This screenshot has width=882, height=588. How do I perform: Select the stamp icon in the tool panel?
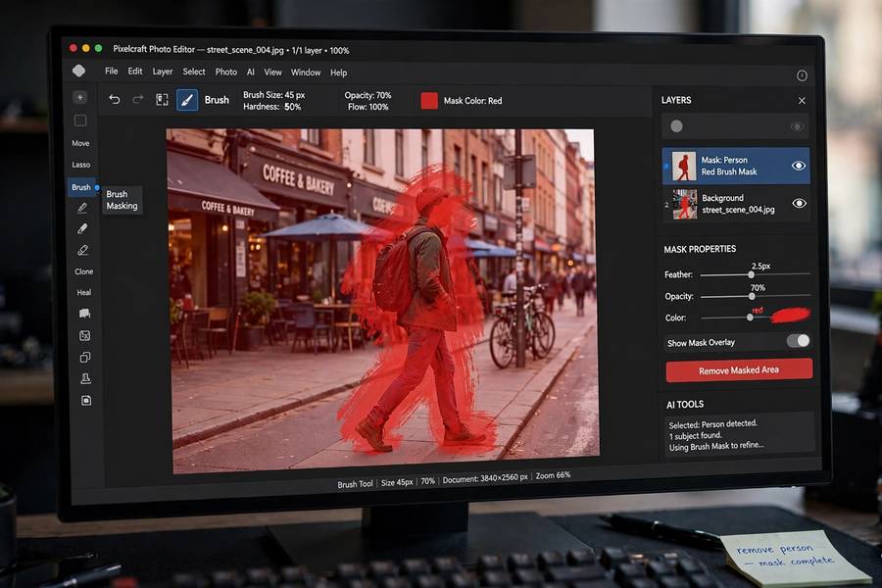[x=85, y=378]
